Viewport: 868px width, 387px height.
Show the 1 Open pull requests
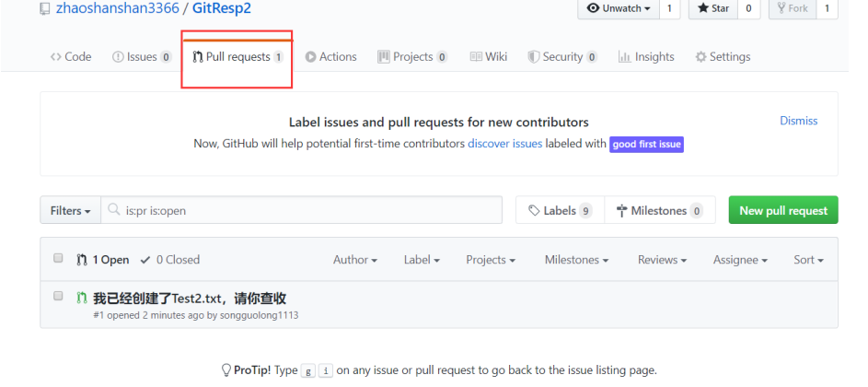[103, 260]
